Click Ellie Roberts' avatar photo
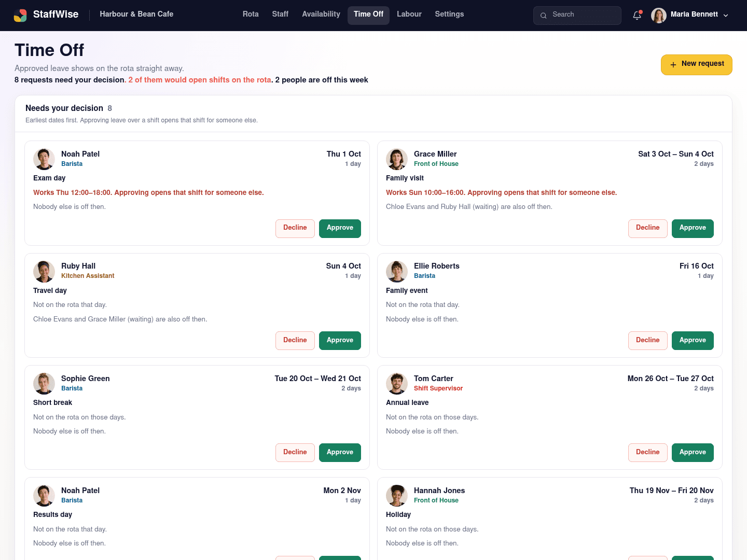The image size is (747, 560). [397, 271]
